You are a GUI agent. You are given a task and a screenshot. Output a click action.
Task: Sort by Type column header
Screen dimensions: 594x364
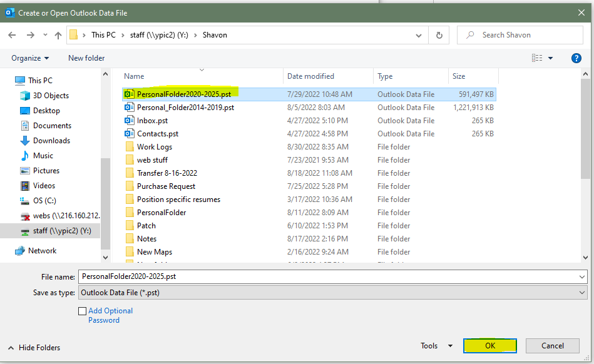pos(385,76)
